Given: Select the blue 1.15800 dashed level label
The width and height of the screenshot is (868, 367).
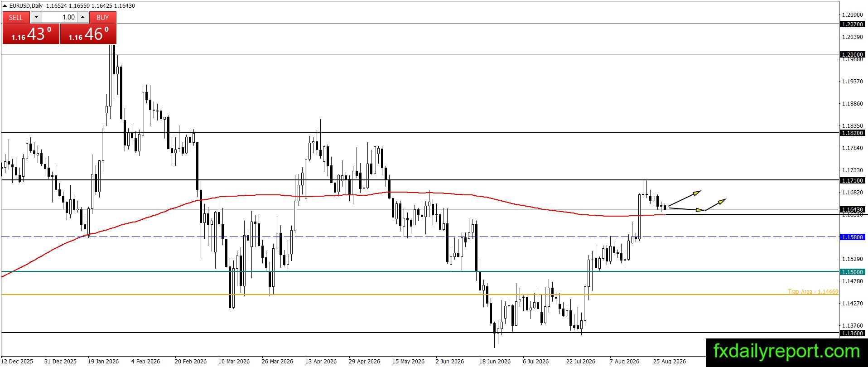Looking at the screenshot, I should coord(852,237).
